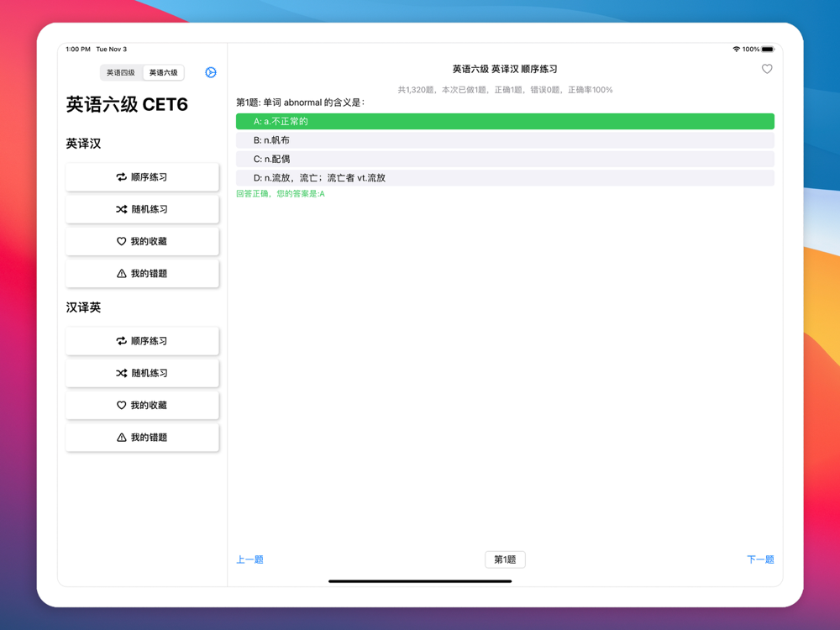840x630 pixels.
Task: Open 我的错题 under 汉译英
Action: point(142,438)
